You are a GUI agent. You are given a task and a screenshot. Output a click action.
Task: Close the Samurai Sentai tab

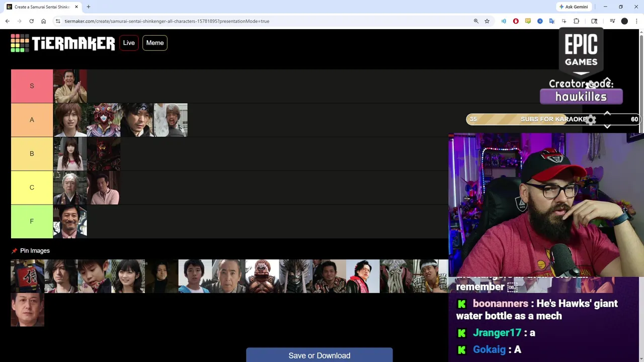[x=76, y=7]
